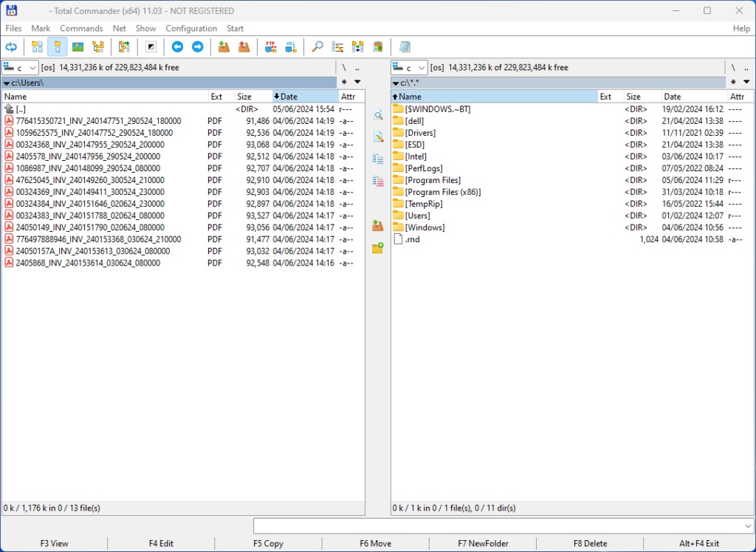Open the right panel directory history arrow
This screenshot has width=756, height=552.
746,82
